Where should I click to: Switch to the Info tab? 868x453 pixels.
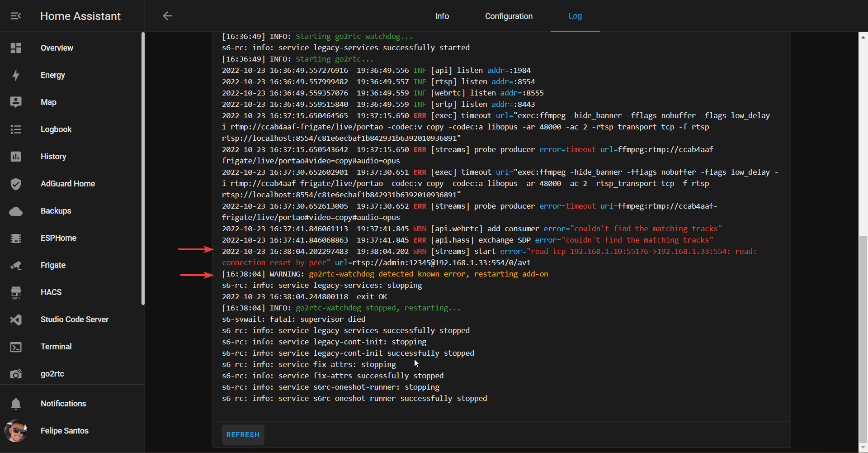click(x=442, y=16)
